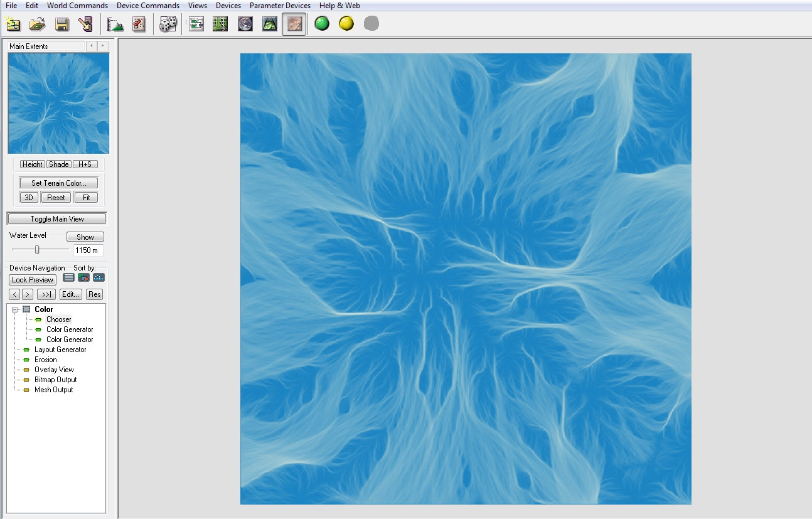Collapse the Color group tree node
The height and width of the screenshot is (519, 812).
tap(15, 309)
